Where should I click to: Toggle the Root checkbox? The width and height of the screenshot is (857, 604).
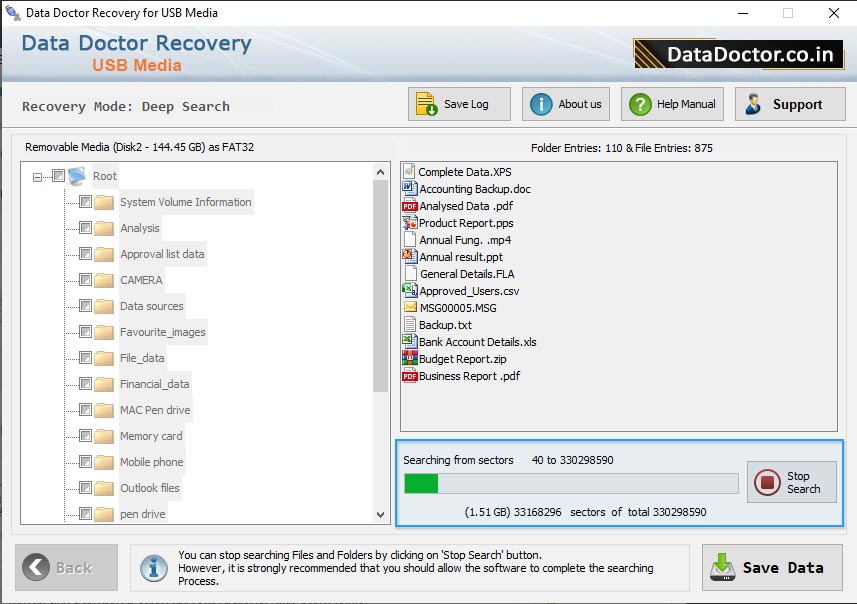[59, 176]
